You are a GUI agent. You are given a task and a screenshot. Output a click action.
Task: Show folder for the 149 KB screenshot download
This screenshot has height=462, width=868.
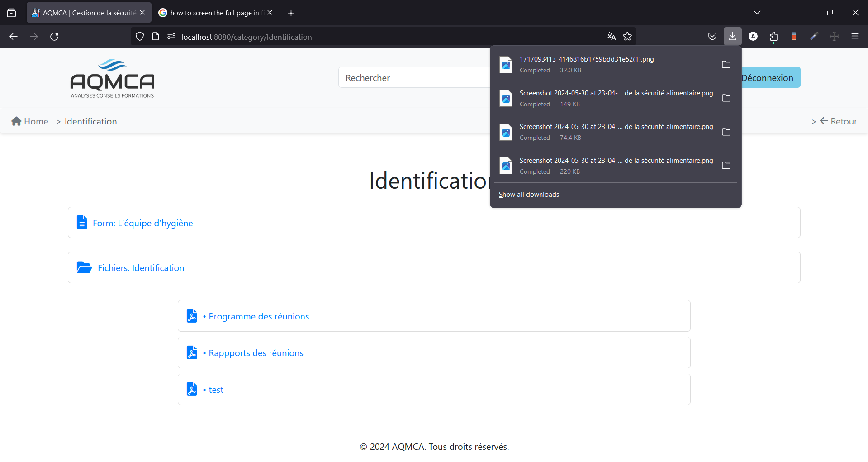pyautogui.click(x=726, y=98)
